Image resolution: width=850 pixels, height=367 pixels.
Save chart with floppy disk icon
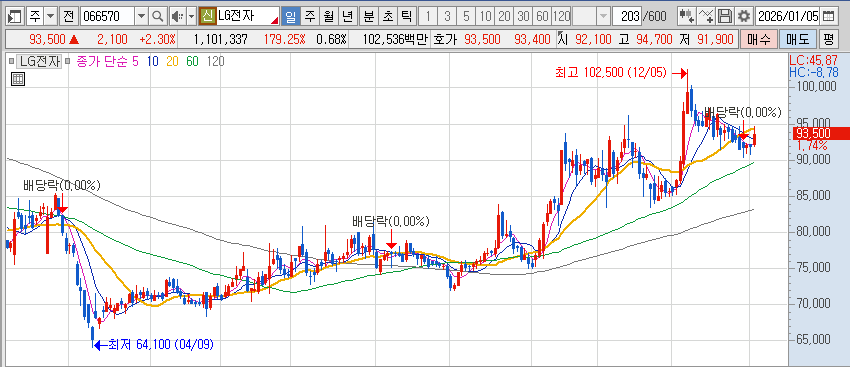725,17
